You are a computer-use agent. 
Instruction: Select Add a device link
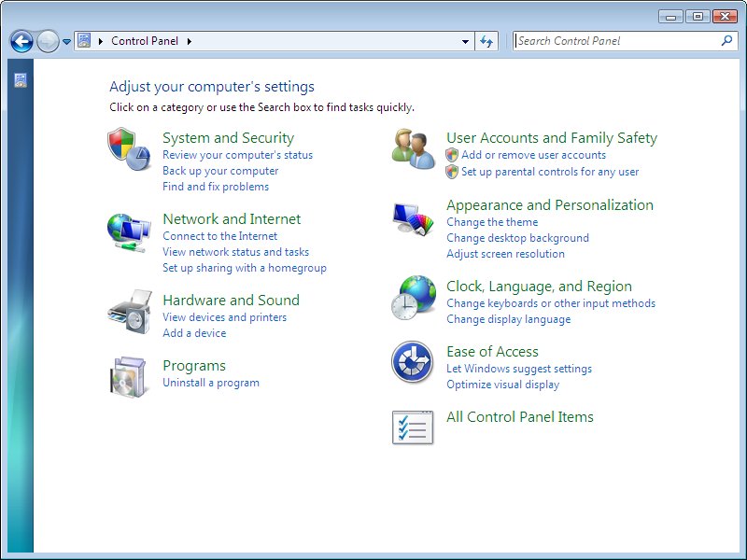pyautogui.click(x=194, y=333)
